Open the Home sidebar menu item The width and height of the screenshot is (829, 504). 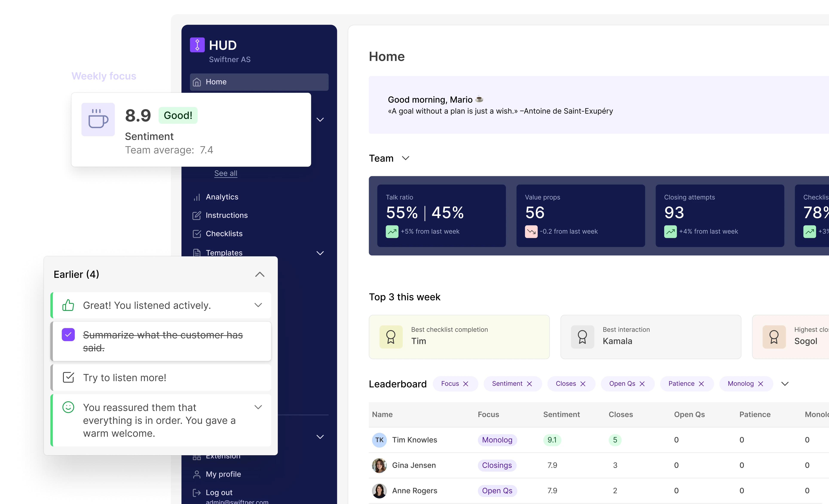259,82
